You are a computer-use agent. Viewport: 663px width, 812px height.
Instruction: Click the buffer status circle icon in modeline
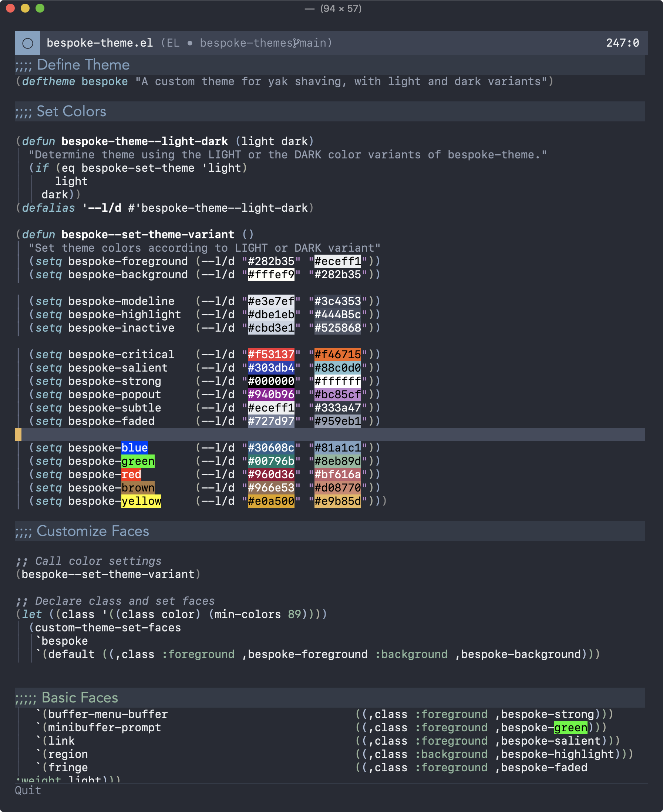[x=27, y=43]
